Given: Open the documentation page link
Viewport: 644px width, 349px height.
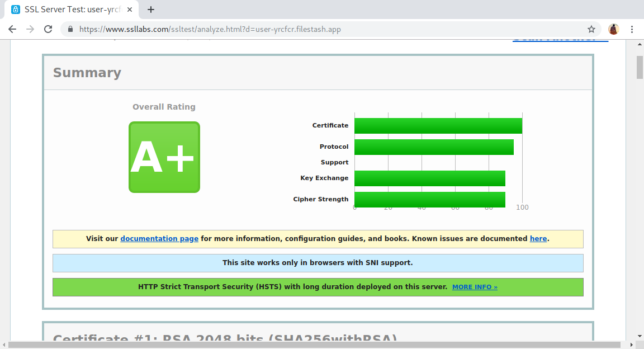Looking at the screenshot, I should (159, 238).
